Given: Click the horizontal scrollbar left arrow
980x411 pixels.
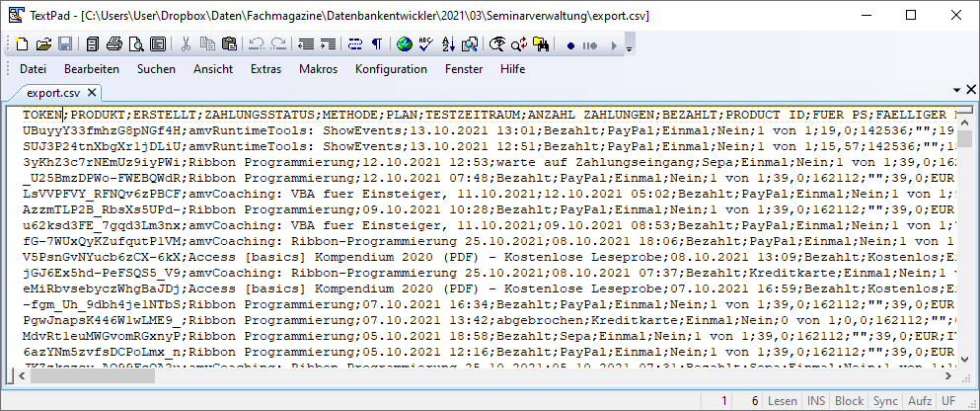Looking at the screenshot, I should tap(21, 376).
